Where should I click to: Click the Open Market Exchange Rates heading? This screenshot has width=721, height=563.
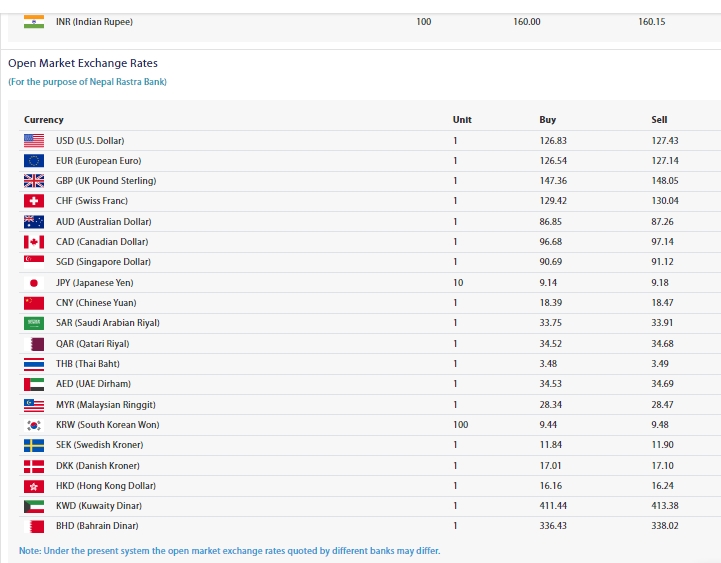[x=83, y=63]
